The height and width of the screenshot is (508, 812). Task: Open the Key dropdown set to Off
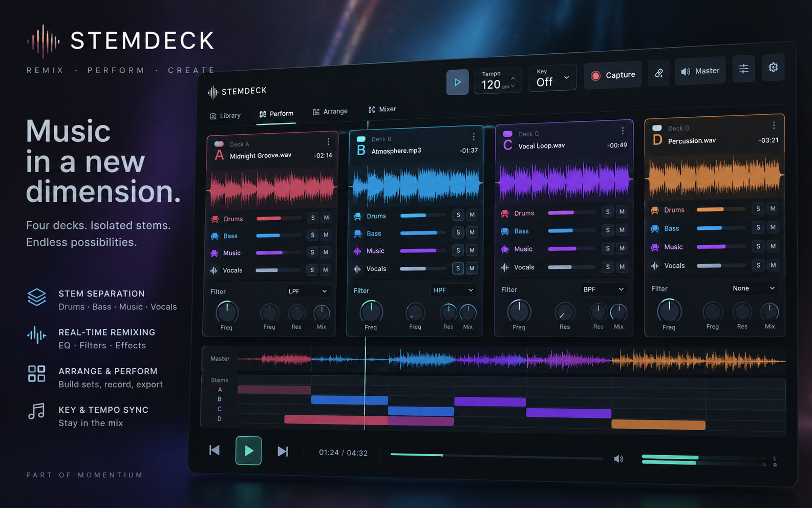553,78
